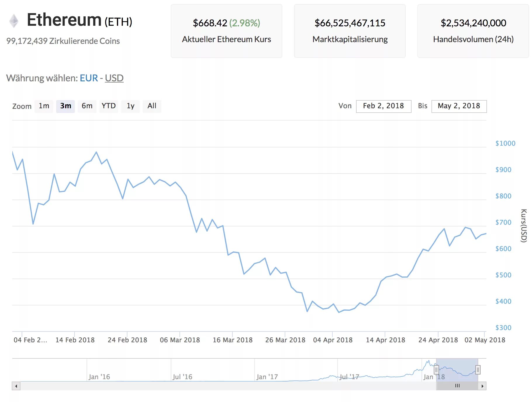
Task: Click the Bis date field May 2, 2018
Action: [459, 106]
